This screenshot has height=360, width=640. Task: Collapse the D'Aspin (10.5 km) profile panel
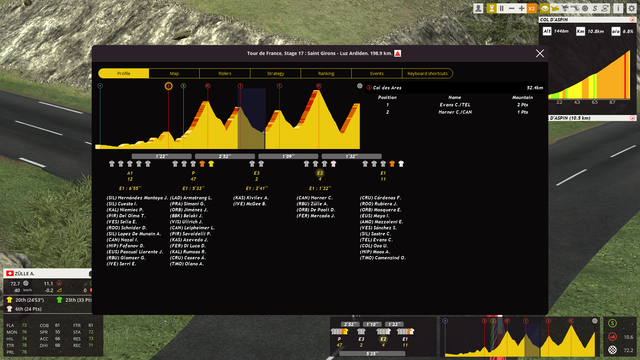tap(632, 118)
